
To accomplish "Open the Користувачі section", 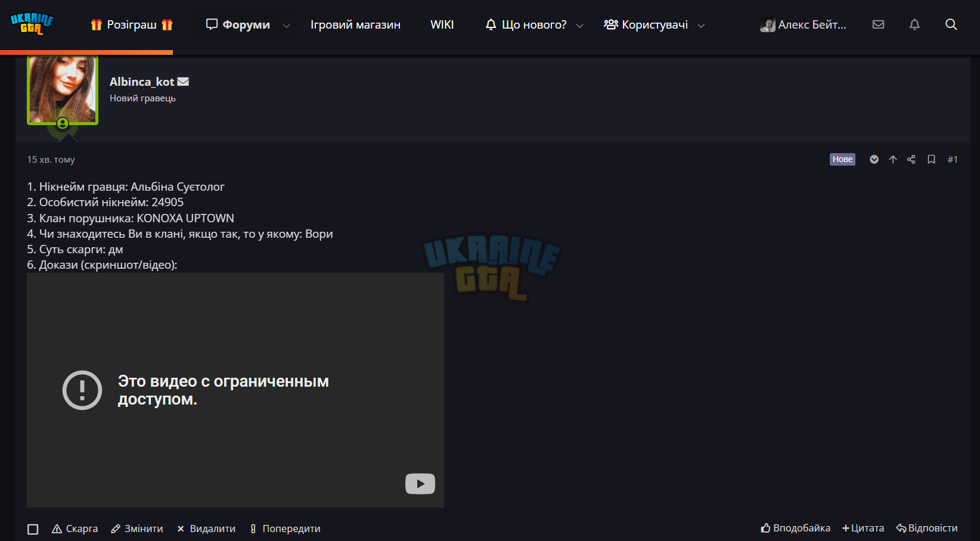I will (646, 25).
